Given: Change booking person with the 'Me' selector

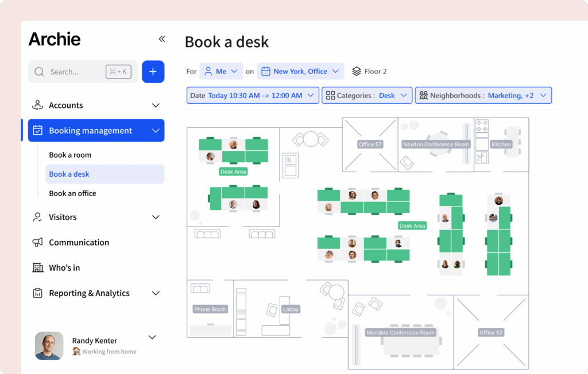Looking at the screenshot, I should [221, 71].
